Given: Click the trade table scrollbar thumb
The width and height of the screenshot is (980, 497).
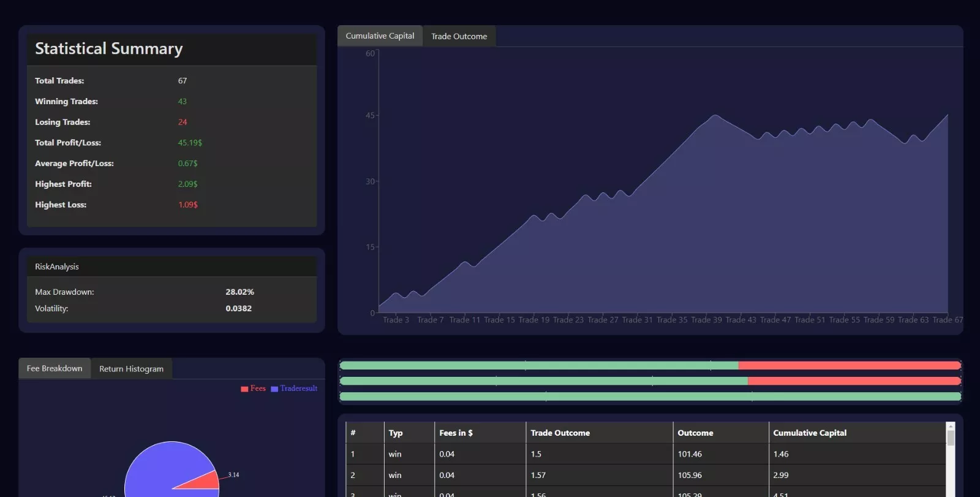Looking at the screenshot, I should (x=951, y=438).
